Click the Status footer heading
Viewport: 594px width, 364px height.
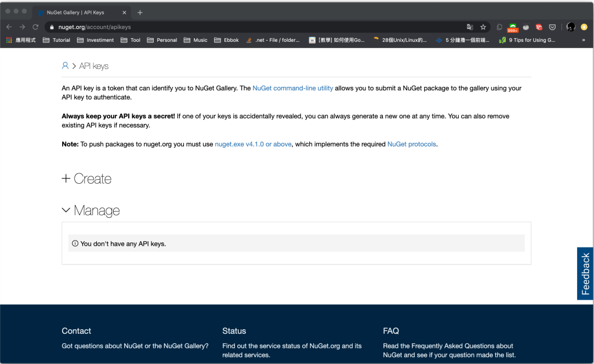click(234, 331)
